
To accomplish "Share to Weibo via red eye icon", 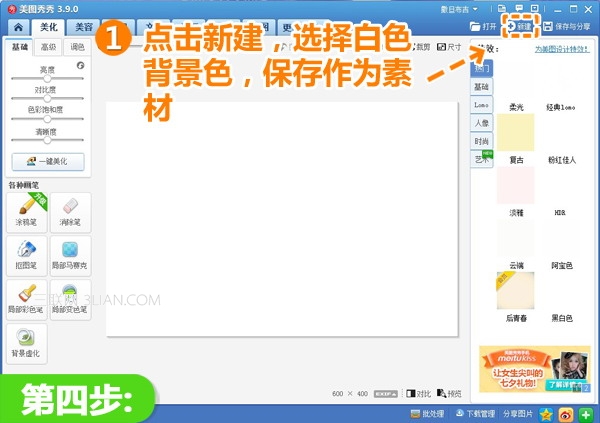I will click(566, 415).
